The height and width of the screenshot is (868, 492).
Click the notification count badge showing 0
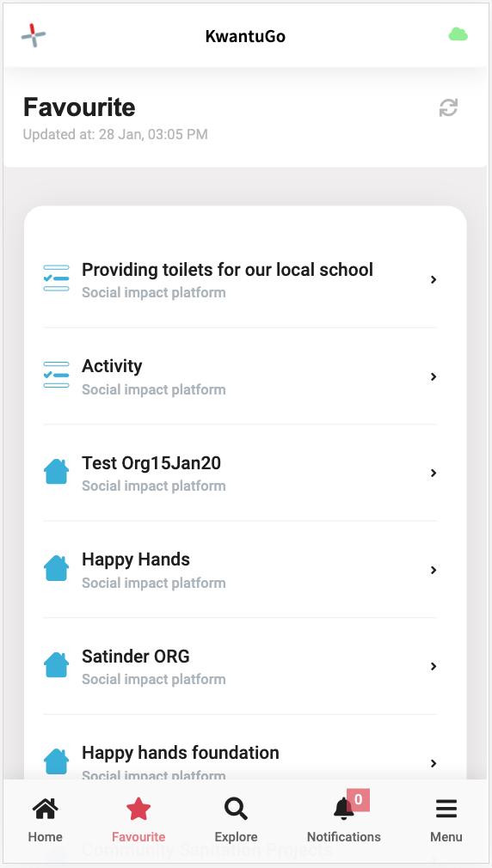[x=359, y=800]
